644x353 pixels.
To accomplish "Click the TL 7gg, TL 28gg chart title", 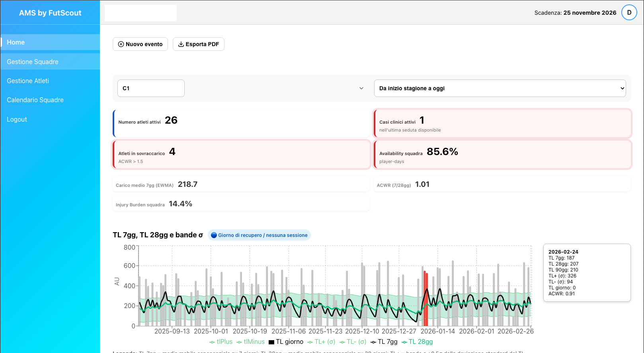I will tap(158, 235).
